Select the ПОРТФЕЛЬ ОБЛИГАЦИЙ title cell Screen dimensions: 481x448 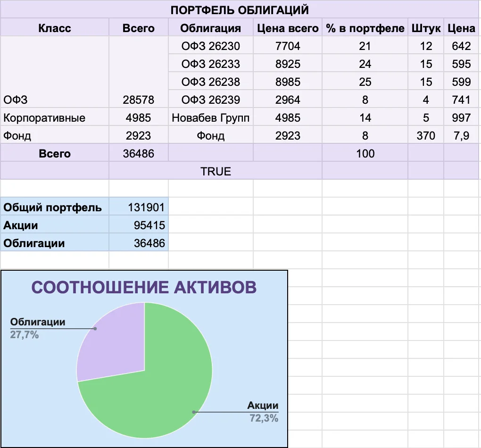coord(240,9)
